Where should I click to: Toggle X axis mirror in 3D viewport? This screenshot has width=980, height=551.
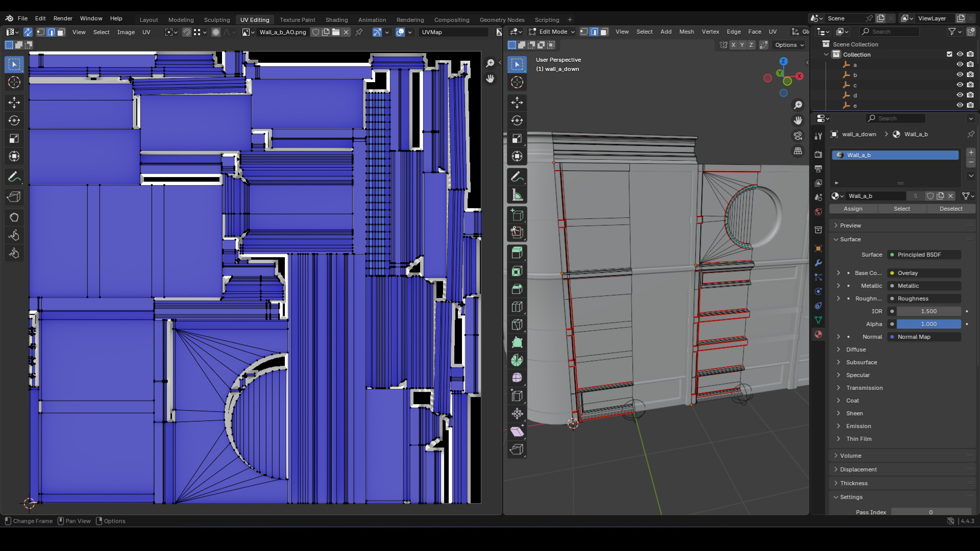[x=733, y=45]
